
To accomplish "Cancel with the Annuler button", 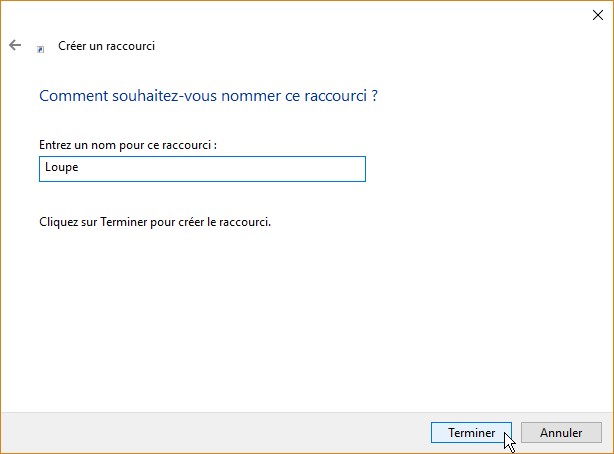I will point(561,433).
